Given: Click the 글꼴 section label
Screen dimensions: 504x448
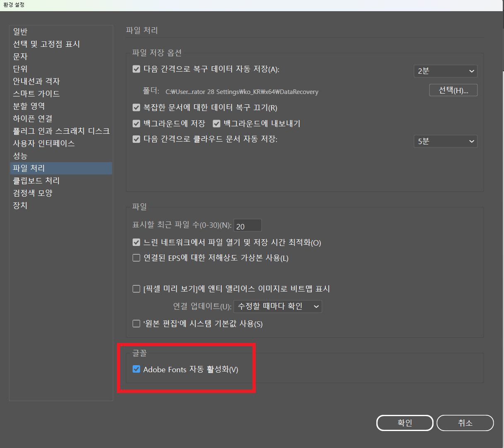Looking at the screenshot, I should tap(140, 353).
